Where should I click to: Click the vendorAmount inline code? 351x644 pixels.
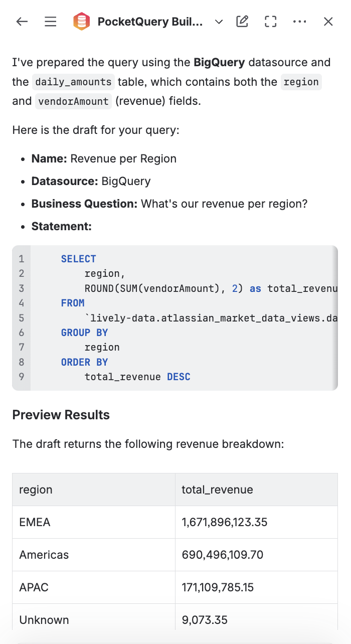tap(73, 101)
